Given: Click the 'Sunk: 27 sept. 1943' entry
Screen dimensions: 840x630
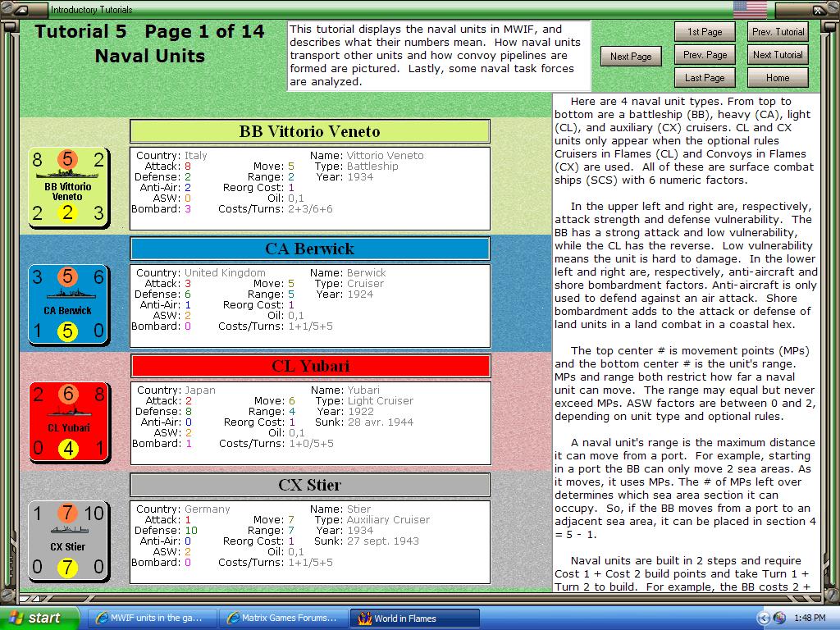Looking at the screenshot, I should click(367, 541).
